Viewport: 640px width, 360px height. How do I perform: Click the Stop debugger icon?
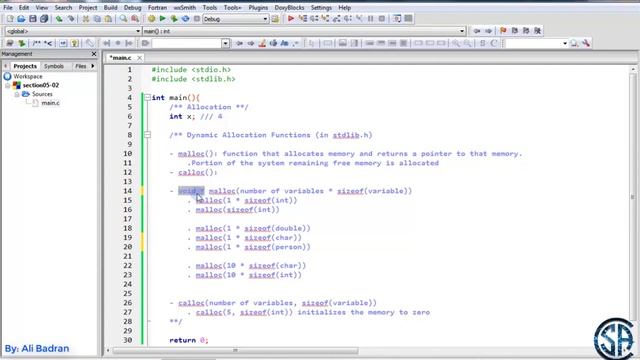[382, 19]
